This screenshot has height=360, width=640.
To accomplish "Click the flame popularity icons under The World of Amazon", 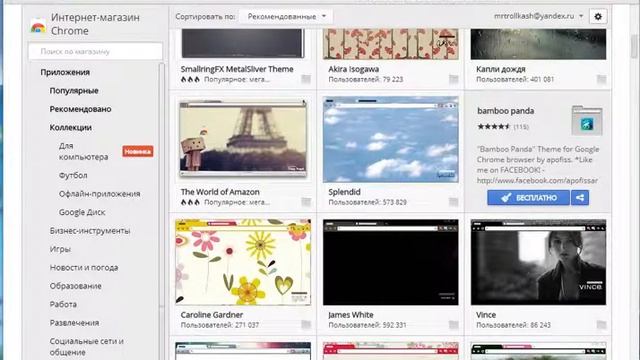I will pyautogui.click(x=190, y=202).
